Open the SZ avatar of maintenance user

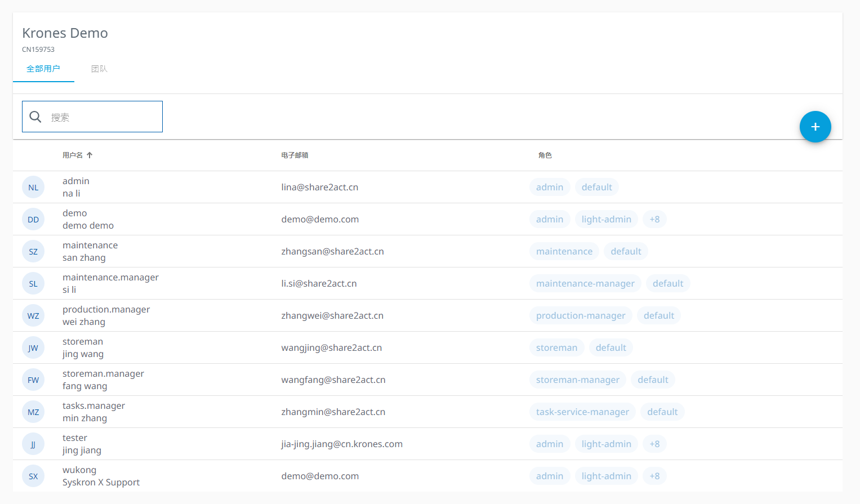(x=33, y=252)
